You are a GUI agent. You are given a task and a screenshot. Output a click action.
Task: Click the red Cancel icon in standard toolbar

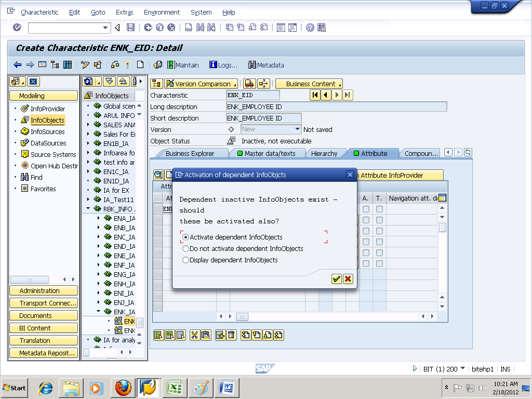[x=171, y=28]
